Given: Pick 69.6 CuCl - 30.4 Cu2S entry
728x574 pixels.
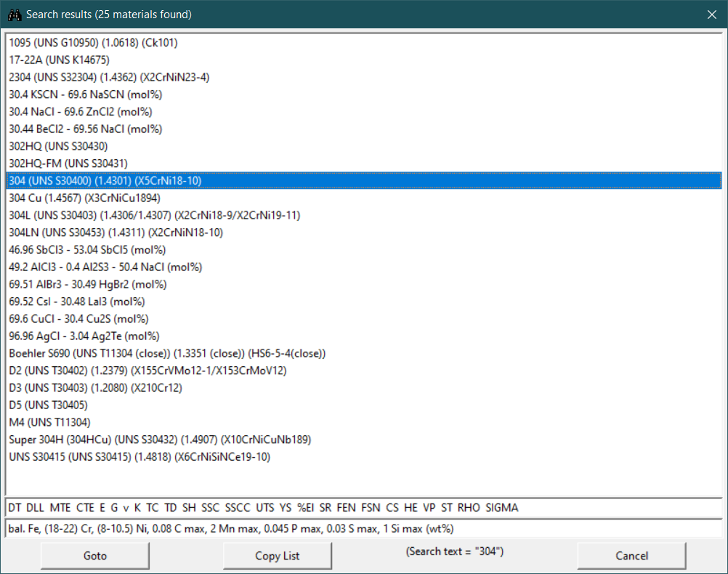Looking at the screenshot, I should click(x=78, y=319).
